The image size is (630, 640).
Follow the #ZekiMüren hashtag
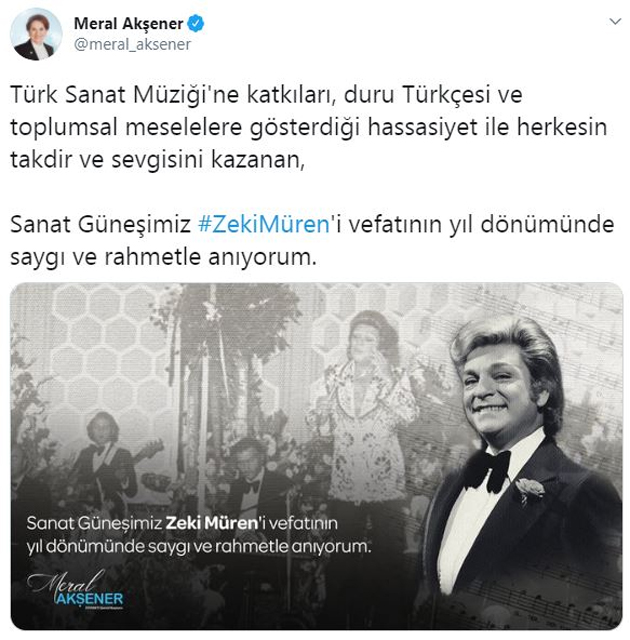coord(264,224)
